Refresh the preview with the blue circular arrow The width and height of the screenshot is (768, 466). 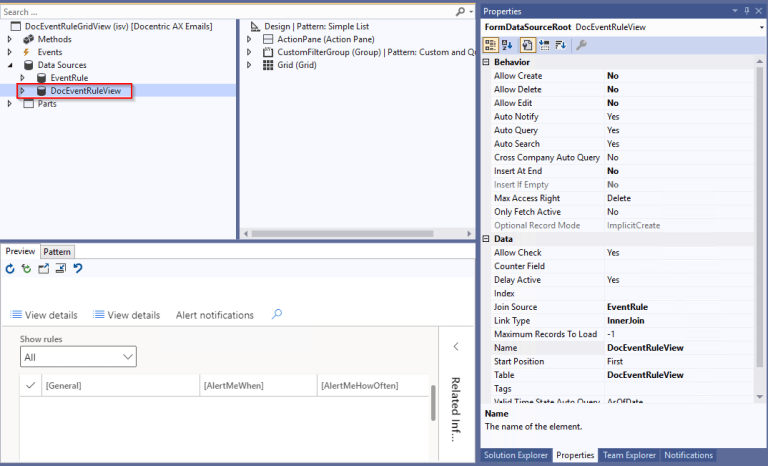tap(10, 269)
